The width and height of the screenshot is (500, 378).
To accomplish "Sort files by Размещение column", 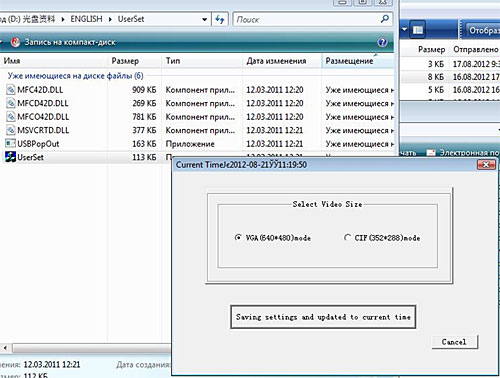I will pos(358,61).
